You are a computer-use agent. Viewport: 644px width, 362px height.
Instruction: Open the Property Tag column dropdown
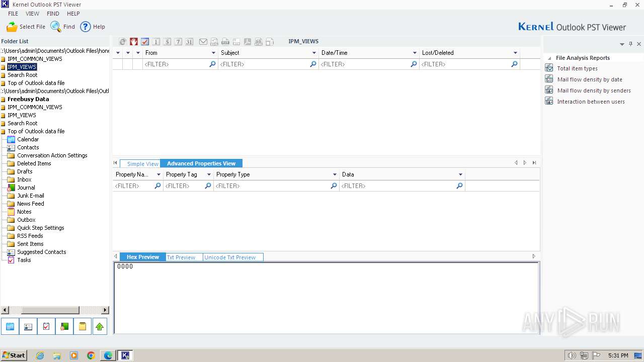[208, 174]
